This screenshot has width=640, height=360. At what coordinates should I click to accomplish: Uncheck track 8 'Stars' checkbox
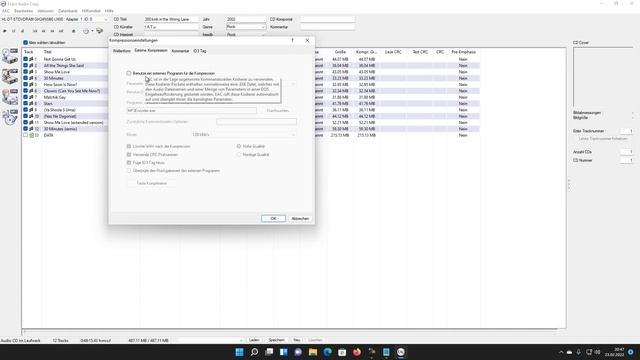click(25, 103)
